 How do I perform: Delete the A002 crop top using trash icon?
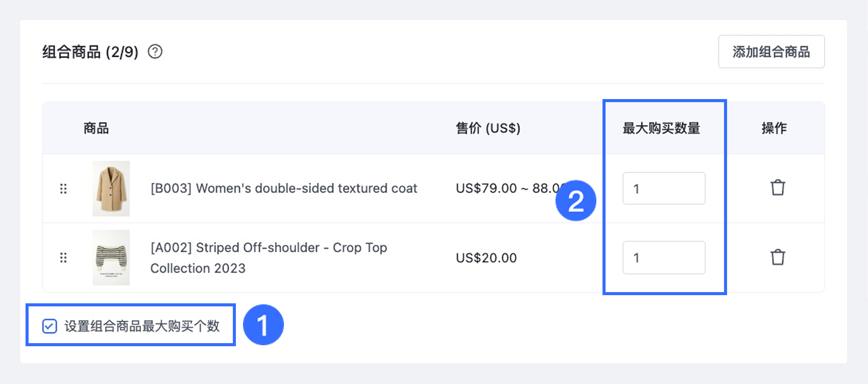point(778,257)
